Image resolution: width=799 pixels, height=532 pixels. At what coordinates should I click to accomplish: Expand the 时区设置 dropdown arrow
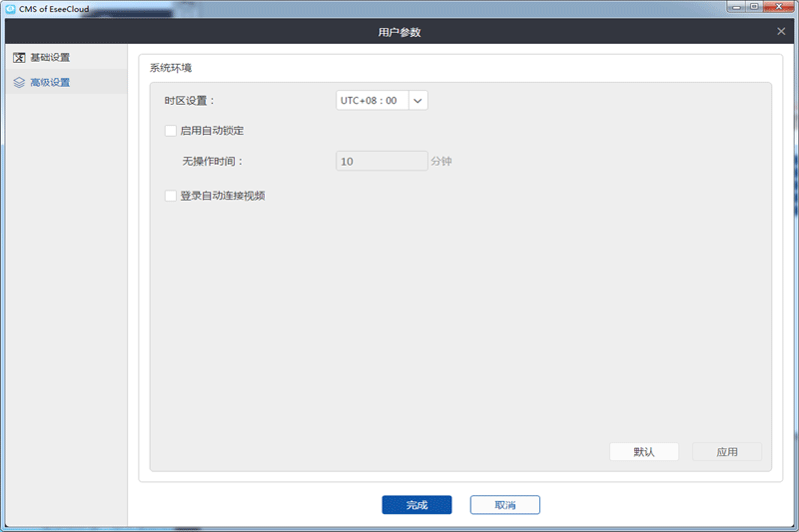[417, 100]
